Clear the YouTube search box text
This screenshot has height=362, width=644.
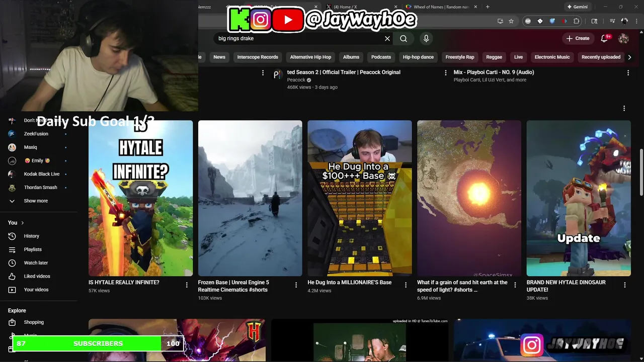[x=387, y=38]
